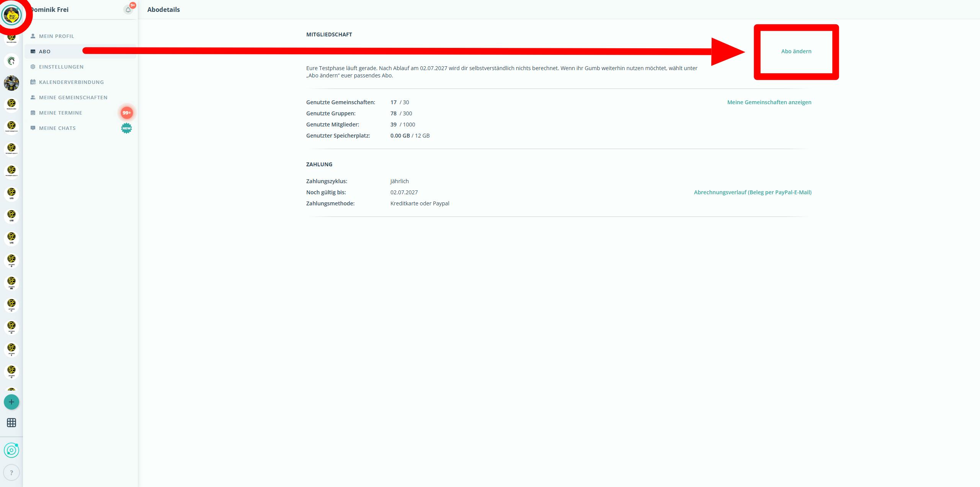This screenshot has height=487, width=980.
Task: Click the Abo ändern link
Action: point(796,51)
